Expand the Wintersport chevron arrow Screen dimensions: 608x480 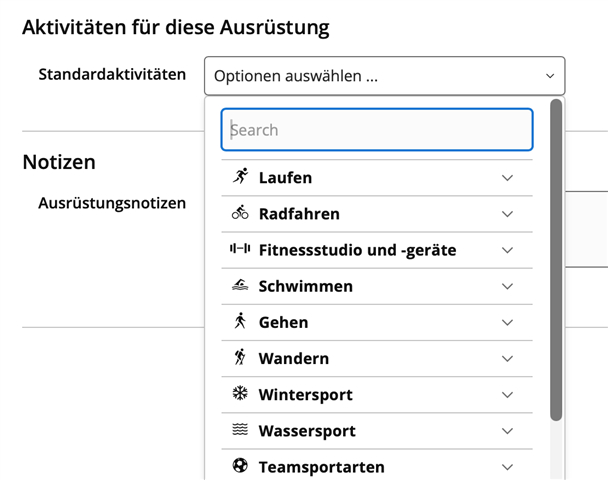click(x=507, y=395)
